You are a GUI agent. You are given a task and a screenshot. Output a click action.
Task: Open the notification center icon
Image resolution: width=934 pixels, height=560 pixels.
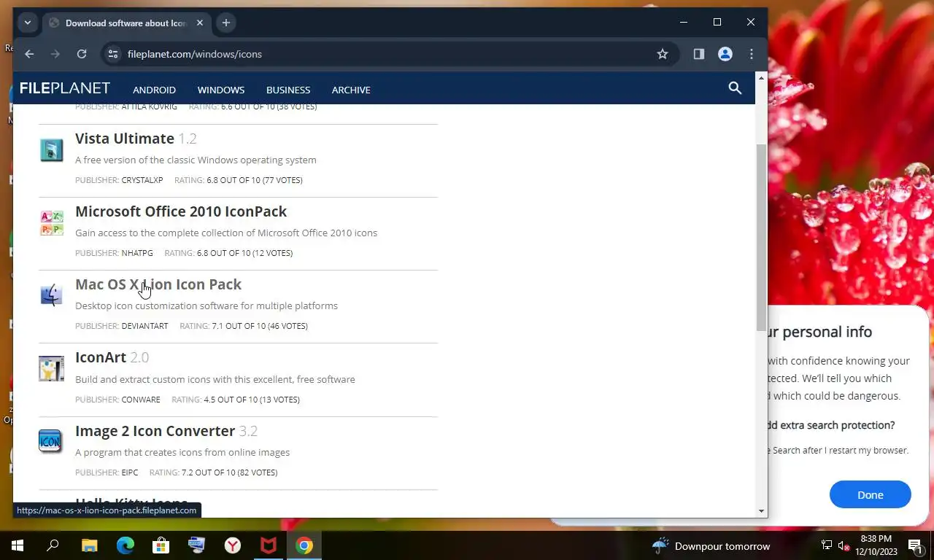tap(915, 545)
